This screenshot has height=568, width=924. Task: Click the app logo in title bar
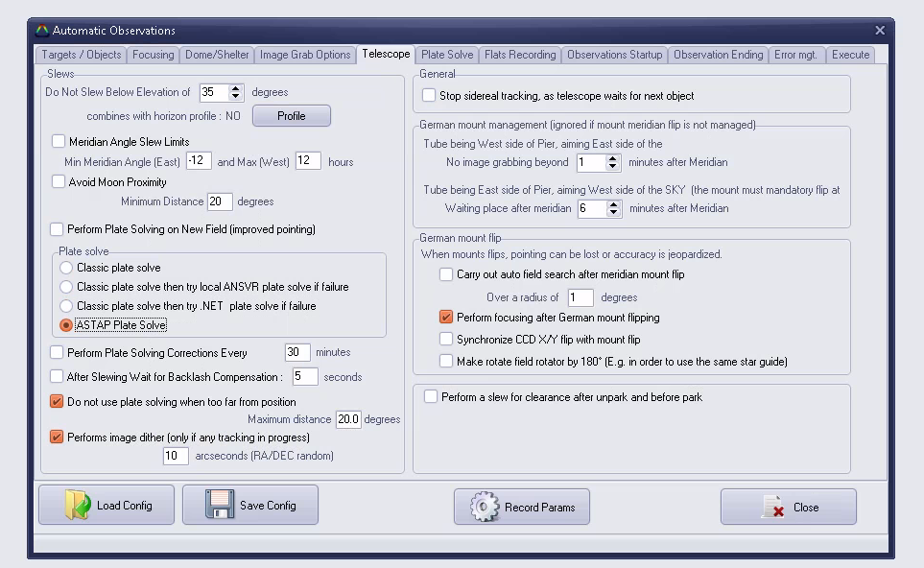(x=41, y=31)
